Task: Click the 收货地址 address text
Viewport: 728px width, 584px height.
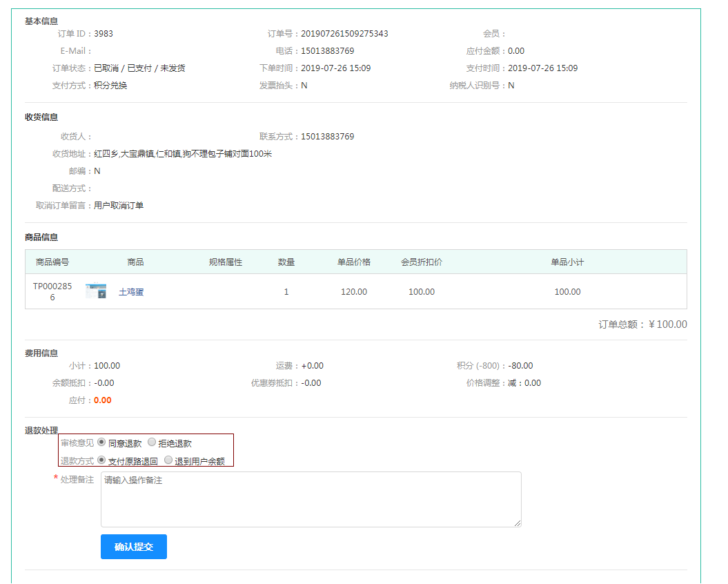Action: coord(183,154)
